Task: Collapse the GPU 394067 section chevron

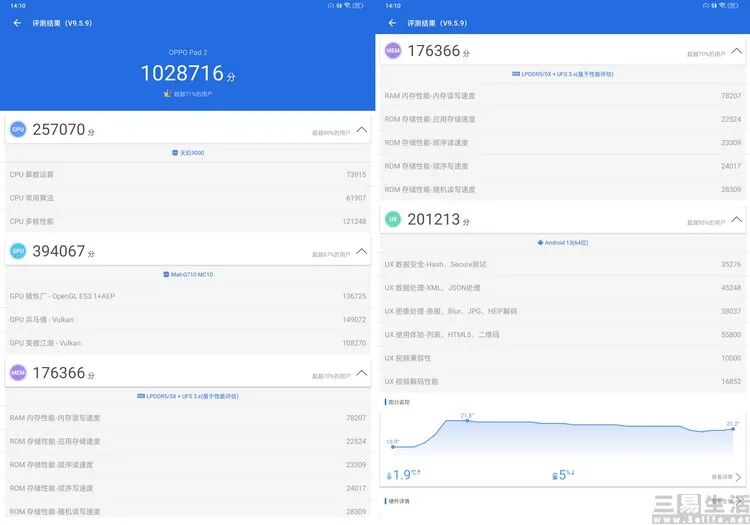Action: click(362, 251)
